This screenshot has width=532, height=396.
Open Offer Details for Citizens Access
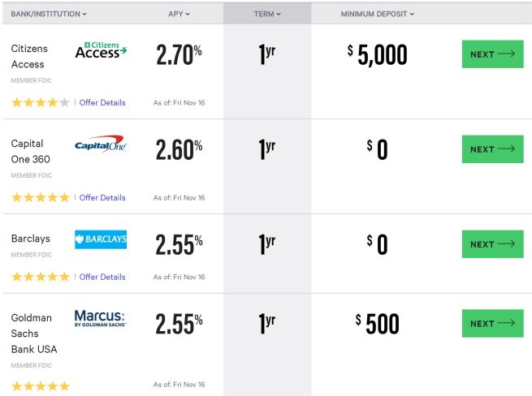point(102,103)
